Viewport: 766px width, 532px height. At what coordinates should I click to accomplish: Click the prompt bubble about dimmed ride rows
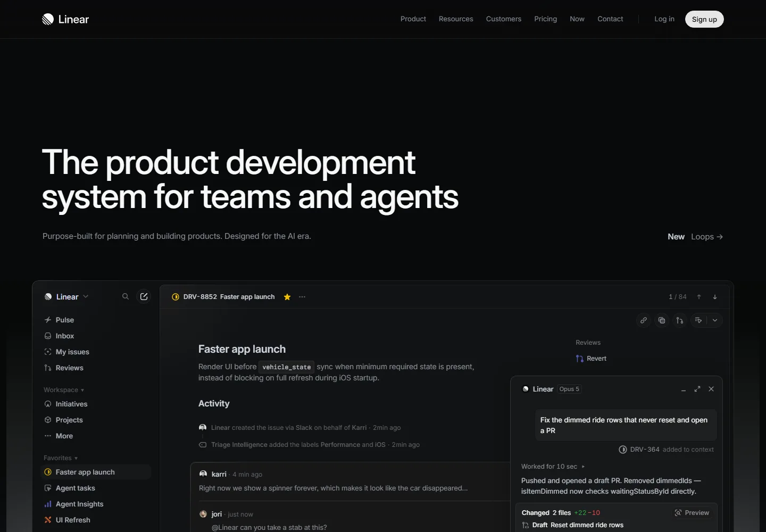[626, 425]
